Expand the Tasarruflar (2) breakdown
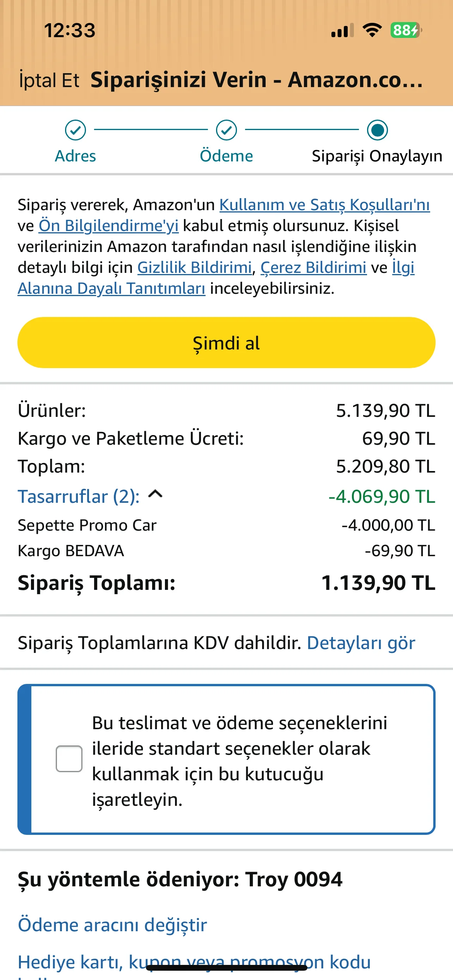Viewport: 453px width, 980px height. (x=79, y=497)
